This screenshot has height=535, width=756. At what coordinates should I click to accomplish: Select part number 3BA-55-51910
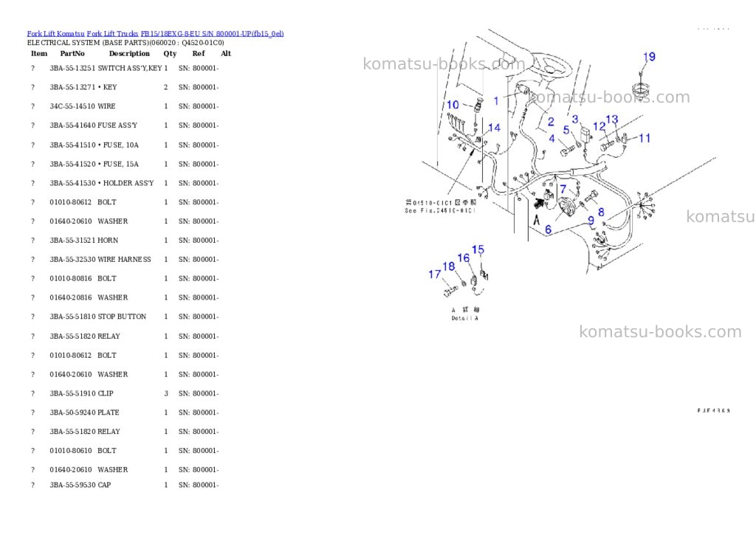click(72, 393)
